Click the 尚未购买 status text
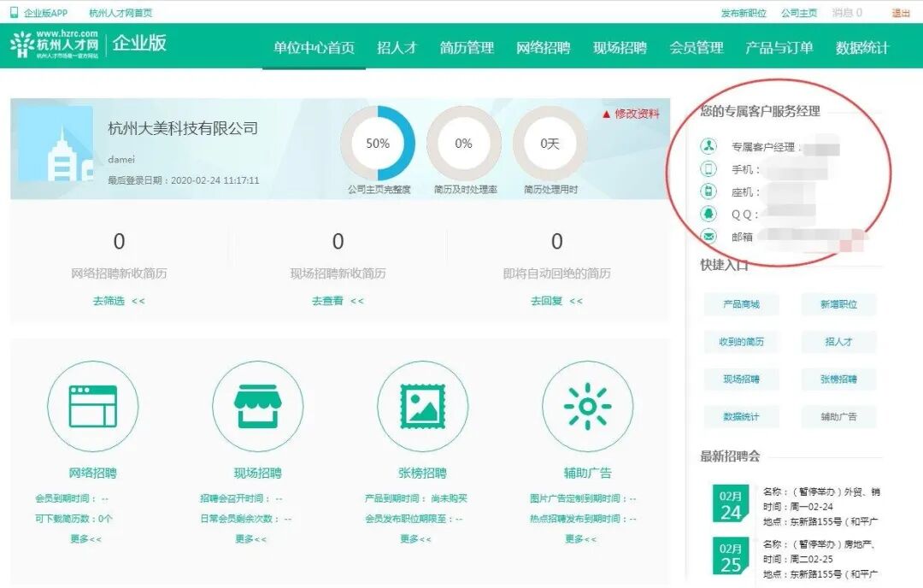This screenshot has width=923, height=588. [x=450, y=498]
